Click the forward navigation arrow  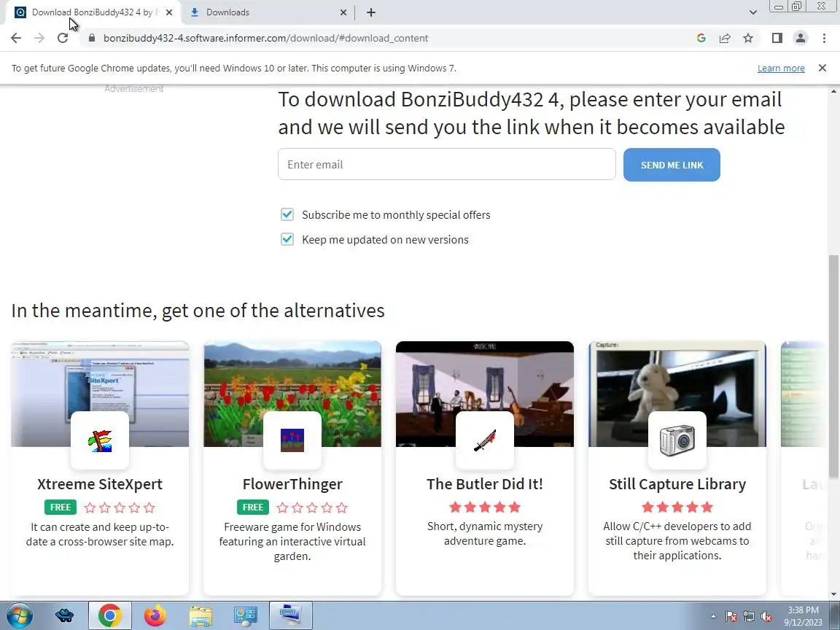click(39, 38)
